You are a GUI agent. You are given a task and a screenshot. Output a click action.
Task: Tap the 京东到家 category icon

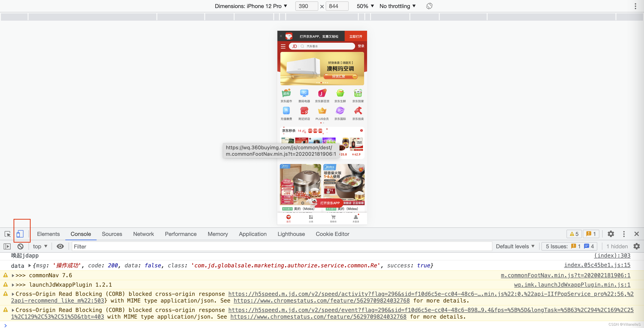(x=358, y=93)
